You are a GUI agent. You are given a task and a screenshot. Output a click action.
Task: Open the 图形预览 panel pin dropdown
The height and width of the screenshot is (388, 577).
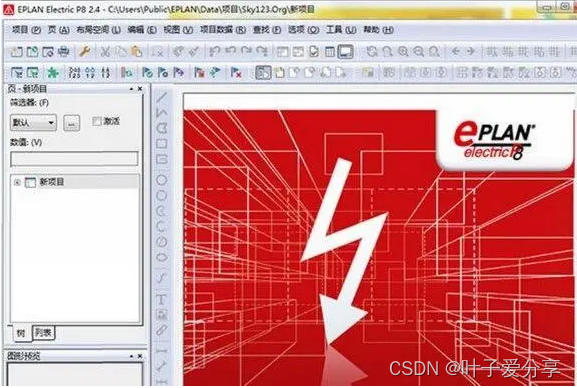click(x=131, y=356)
